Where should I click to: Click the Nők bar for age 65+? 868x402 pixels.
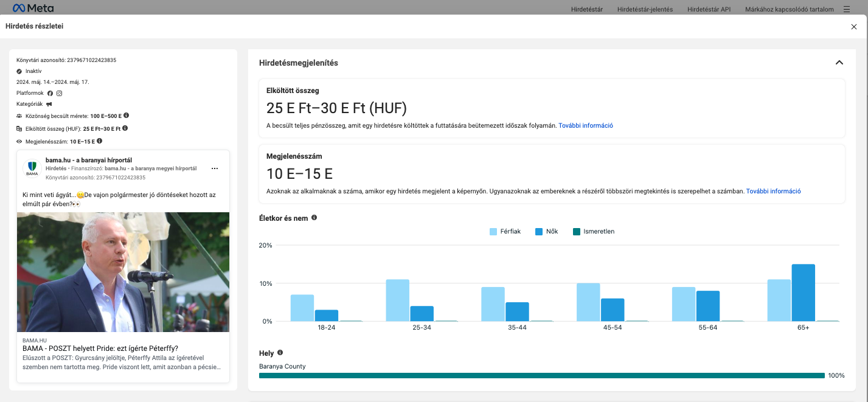click(x=803, y=293)
